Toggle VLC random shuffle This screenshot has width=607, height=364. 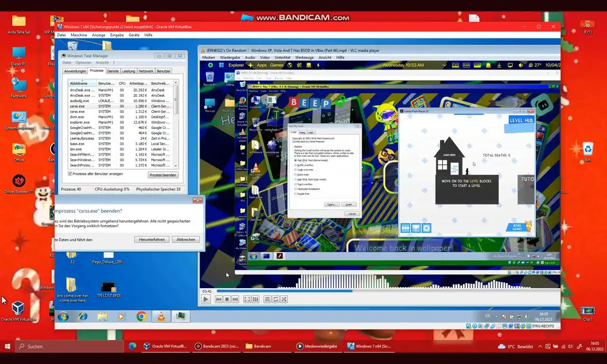point(284,299)
